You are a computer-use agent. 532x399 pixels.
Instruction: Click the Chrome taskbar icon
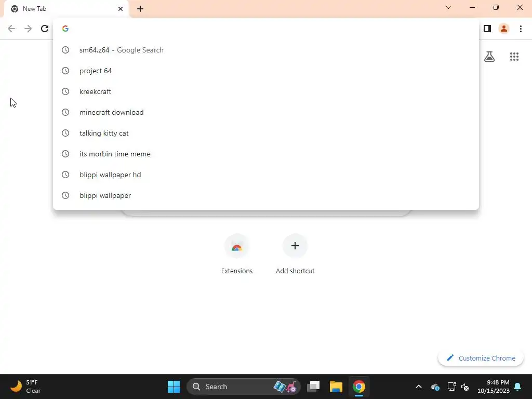(358, 387)
